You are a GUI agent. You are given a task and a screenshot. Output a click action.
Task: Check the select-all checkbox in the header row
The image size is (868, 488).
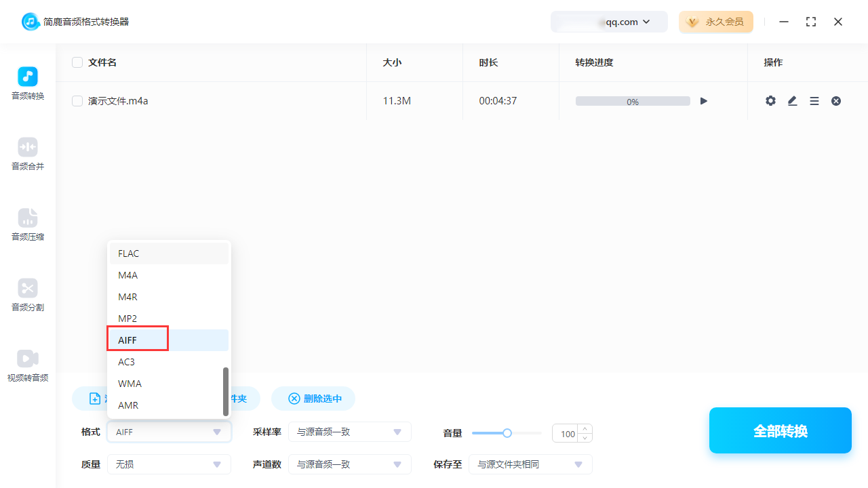point(77,62)
